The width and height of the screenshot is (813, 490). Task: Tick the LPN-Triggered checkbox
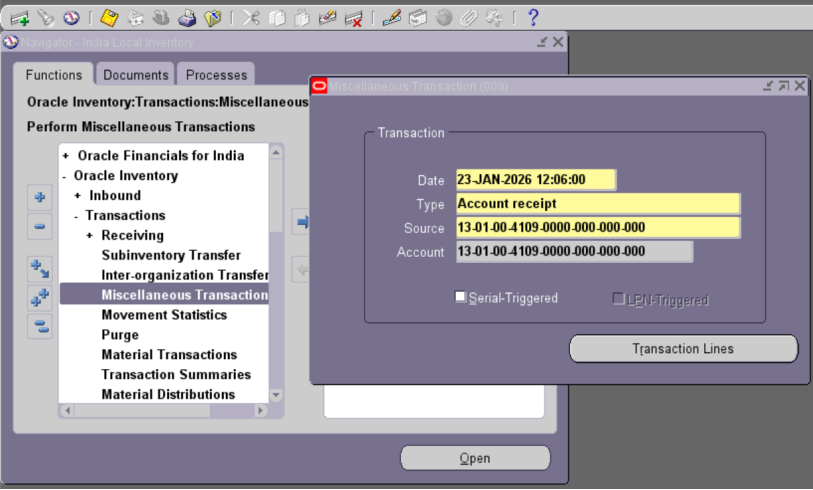[x=618, y=298]
